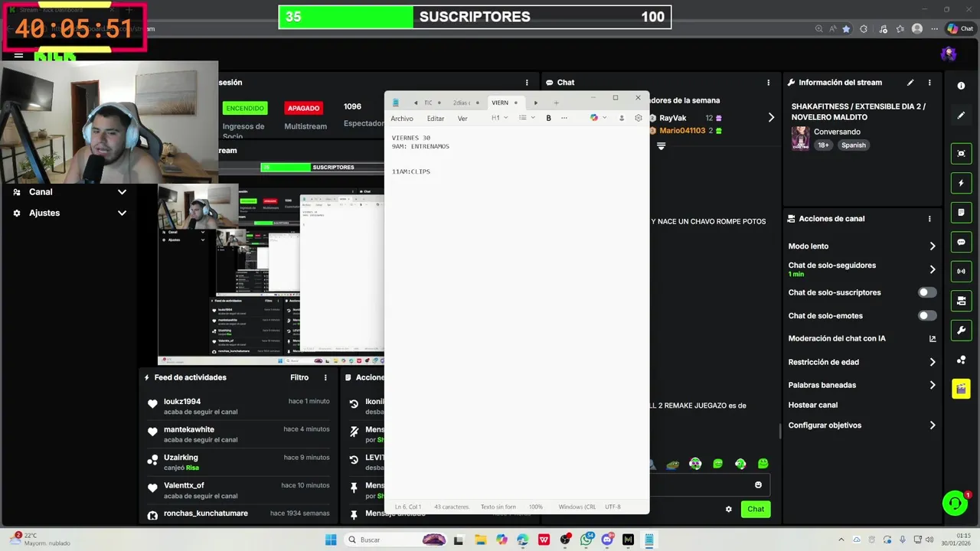This screenshot has height=551, width=980.
Task: Click the Spanish language tag in stream info
Action: click(x=854, y=145)
